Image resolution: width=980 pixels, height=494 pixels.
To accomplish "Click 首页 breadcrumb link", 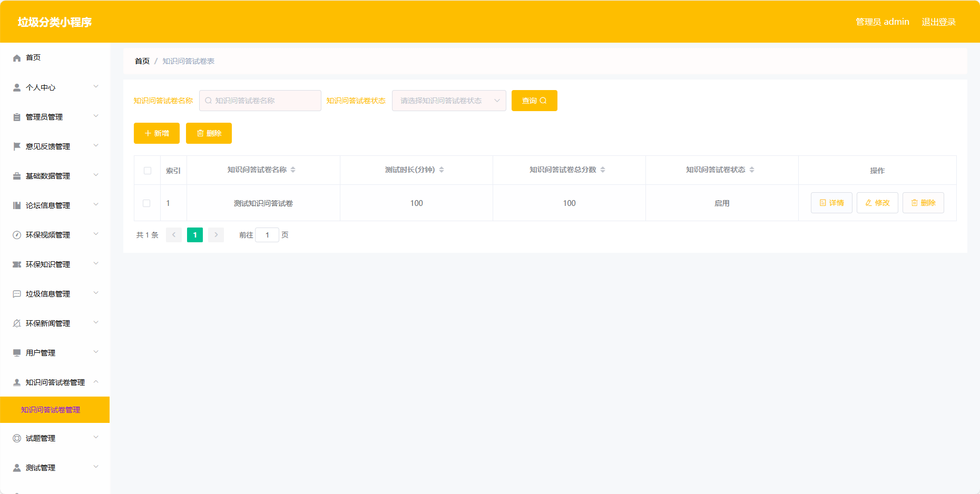I will point(142,61).
